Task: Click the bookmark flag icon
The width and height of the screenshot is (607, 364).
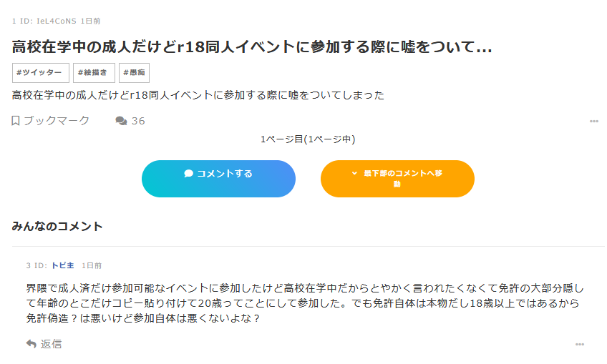Action: click(15, 121)
